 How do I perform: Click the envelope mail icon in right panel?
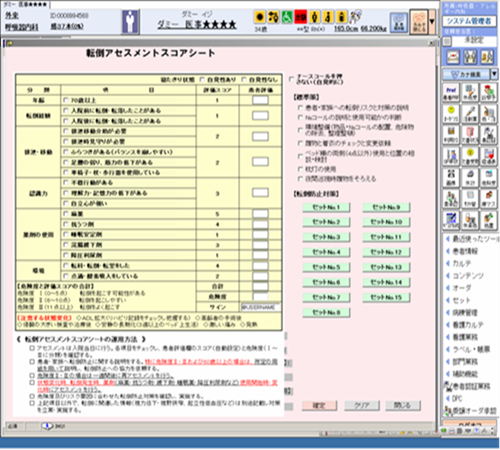coord(453,57)
